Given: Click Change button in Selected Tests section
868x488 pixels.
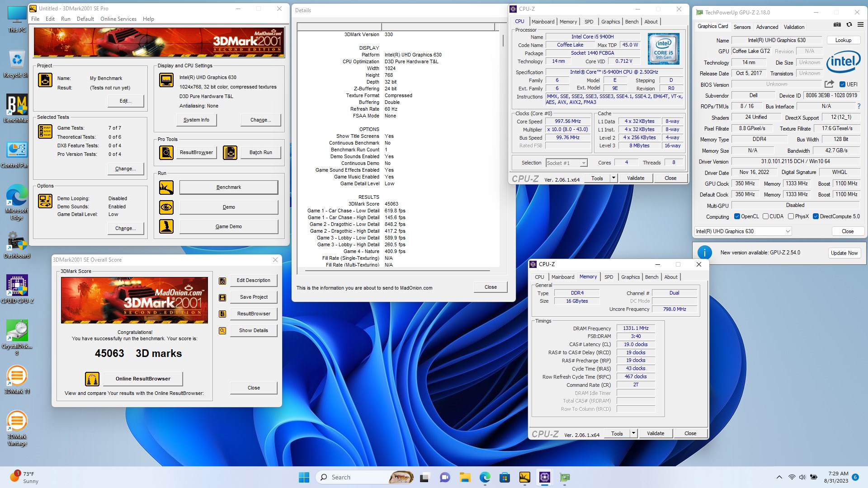Looking at the screenshot, I should (x=126, y=169).
